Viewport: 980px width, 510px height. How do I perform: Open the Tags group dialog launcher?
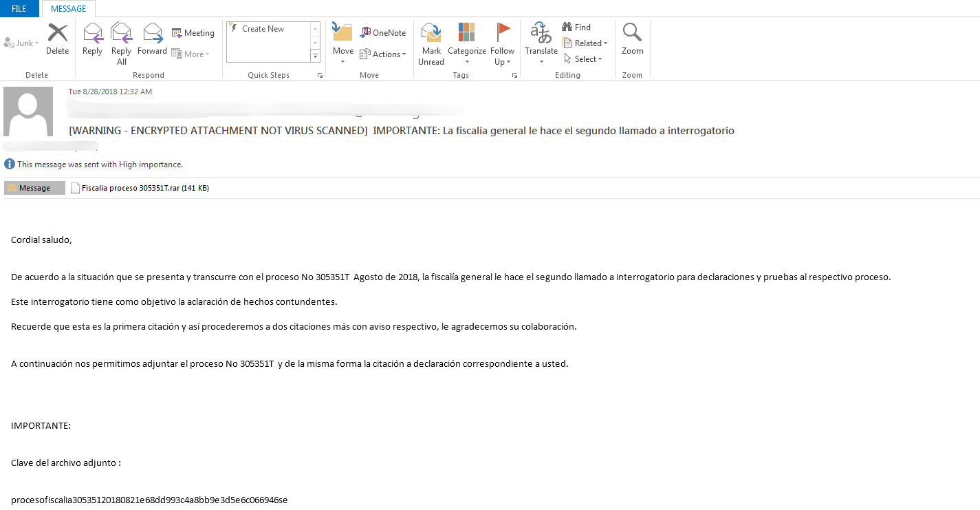click(x=515, y=76)
